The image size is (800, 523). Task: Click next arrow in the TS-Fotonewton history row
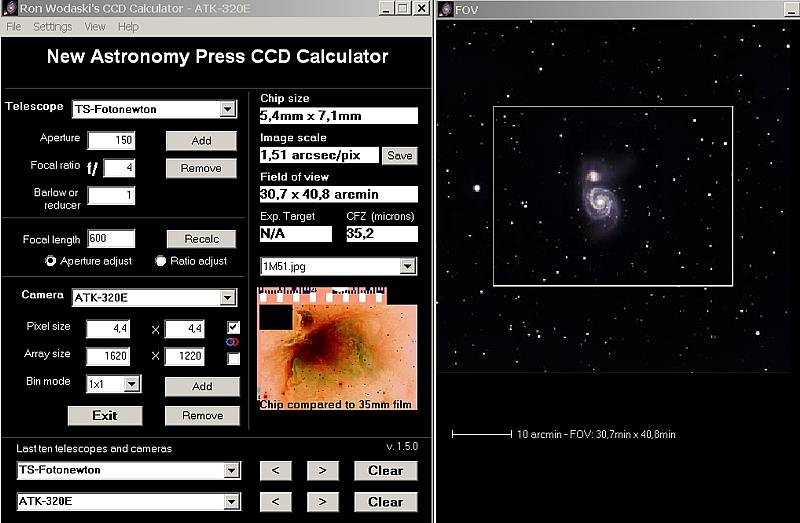[x=322, y=471]
